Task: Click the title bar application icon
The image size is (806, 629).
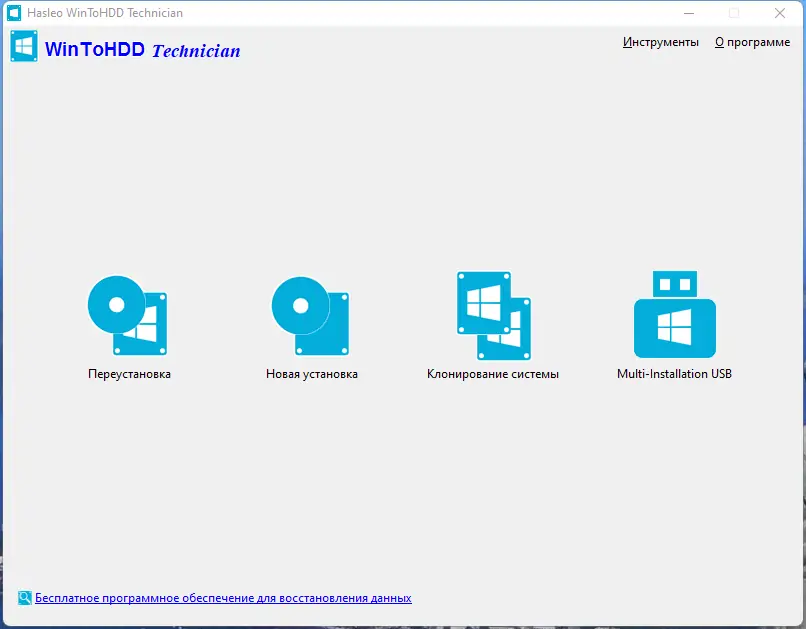Action: coord(14,13)
